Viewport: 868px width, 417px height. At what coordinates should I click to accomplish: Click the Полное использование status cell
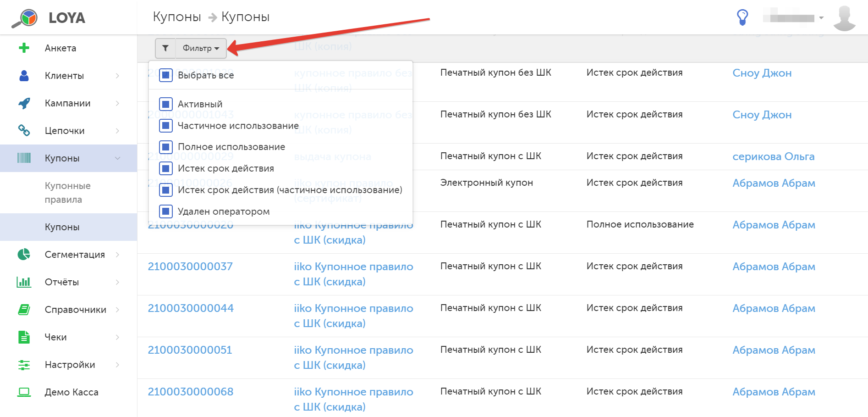click(640, 224)
